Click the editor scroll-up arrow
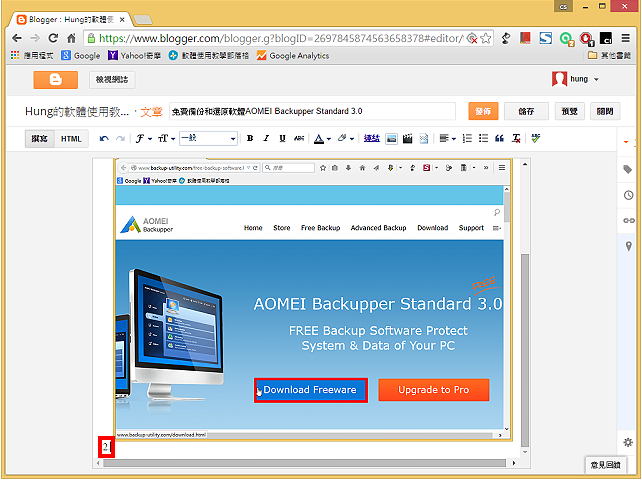This screenshot has height=482, width=642. point(525,164)
